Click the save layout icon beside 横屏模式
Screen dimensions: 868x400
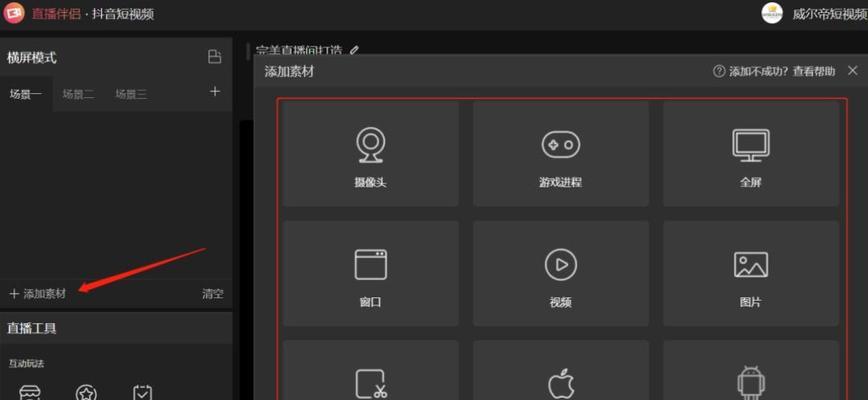pyautogui.click(x=214, y=57)
